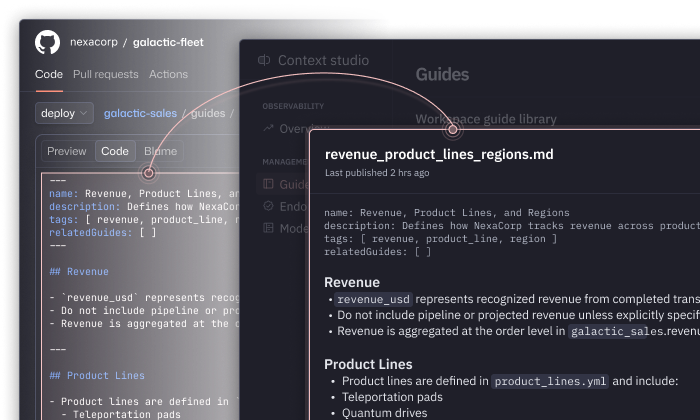Viewport: 700px width, 420px height.
Task: Click the checkmark badge sidebar icon
Action: [x=268, y=206]
